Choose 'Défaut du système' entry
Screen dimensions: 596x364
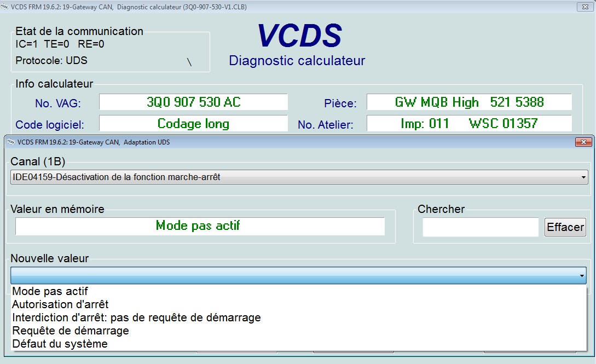[x=299, y=344]
